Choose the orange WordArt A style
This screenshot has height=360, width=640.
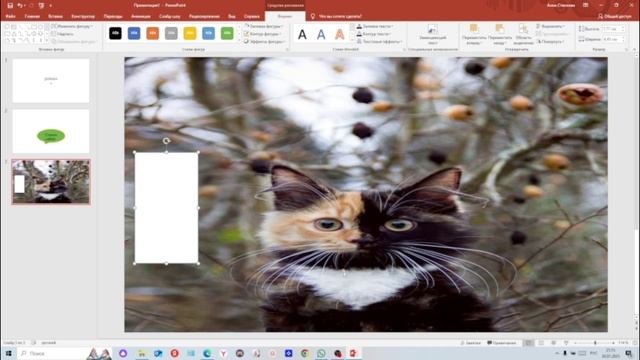(340, 35)
